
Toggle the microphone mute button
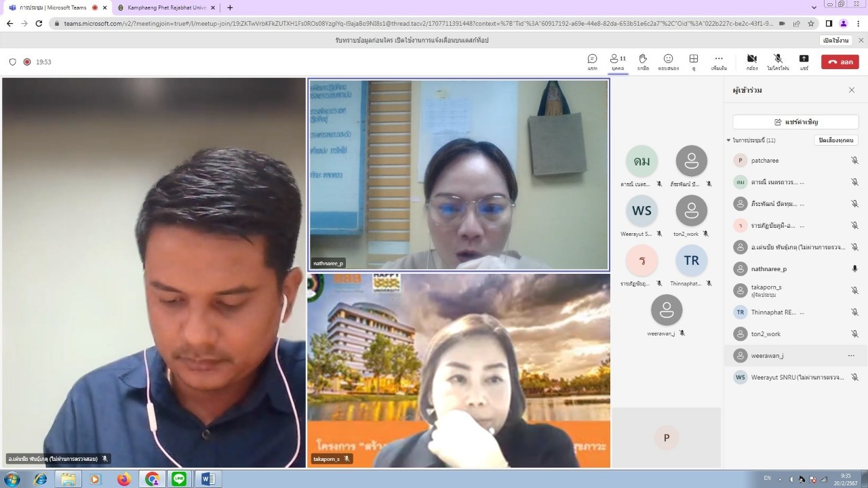click(x=778, y=62)
